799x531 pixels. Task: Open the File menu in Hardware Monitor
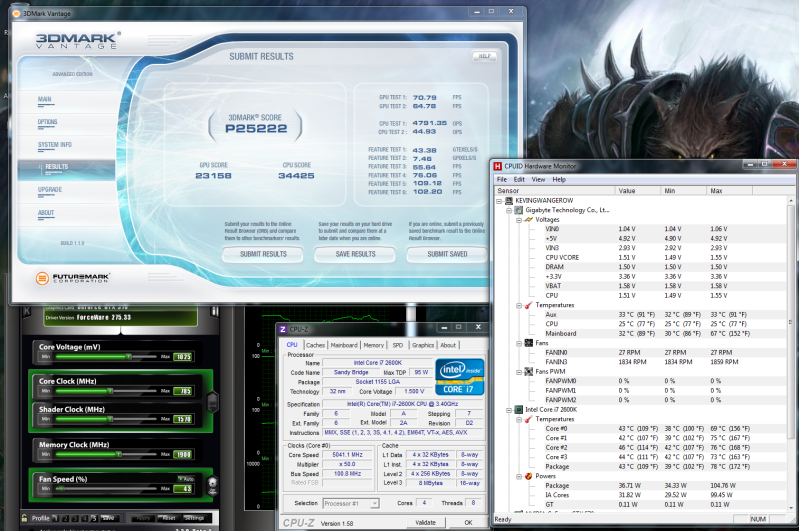click(501, 179)
